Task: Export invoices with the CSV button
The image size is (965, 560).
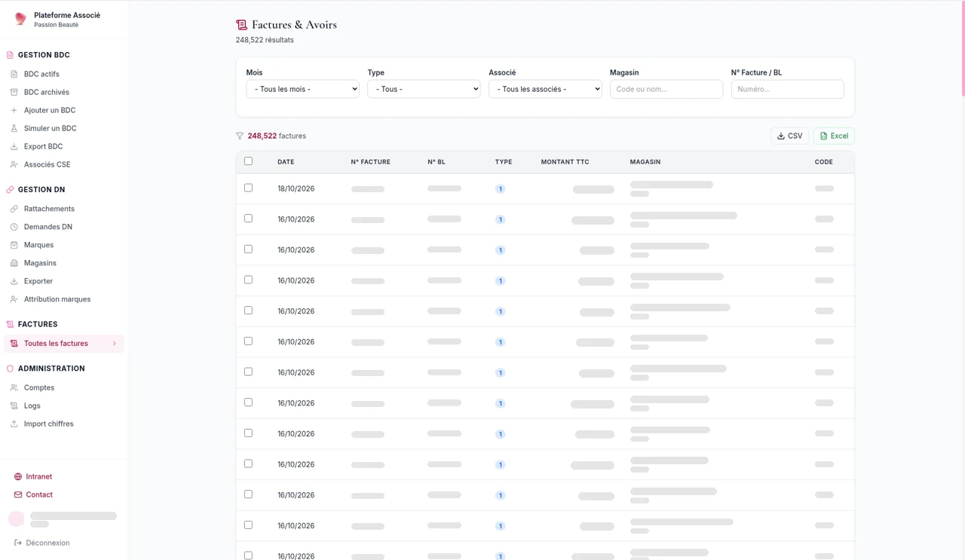Action: pos(789,136)
